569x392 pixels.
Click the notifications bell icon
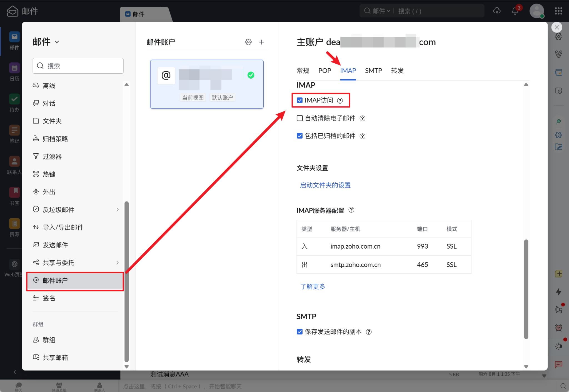click(515, 11)
